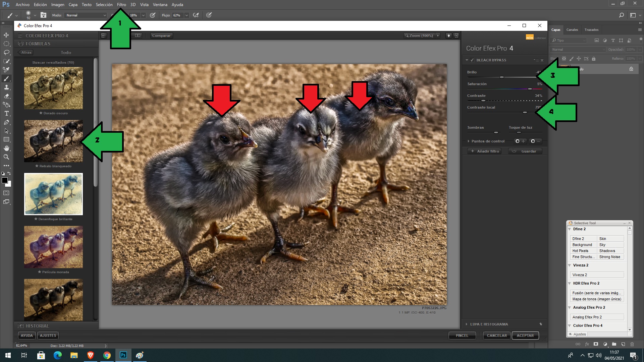This screenshot has width=644, height=362.
Task: Click the Guardar button
Action: (x=525, y=151)
